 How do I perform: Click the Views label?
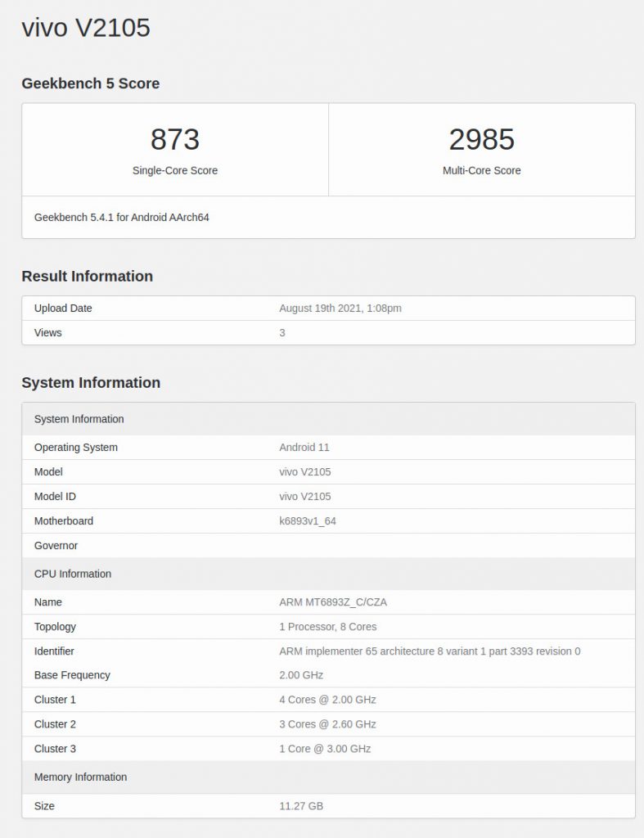click(48, 332)
